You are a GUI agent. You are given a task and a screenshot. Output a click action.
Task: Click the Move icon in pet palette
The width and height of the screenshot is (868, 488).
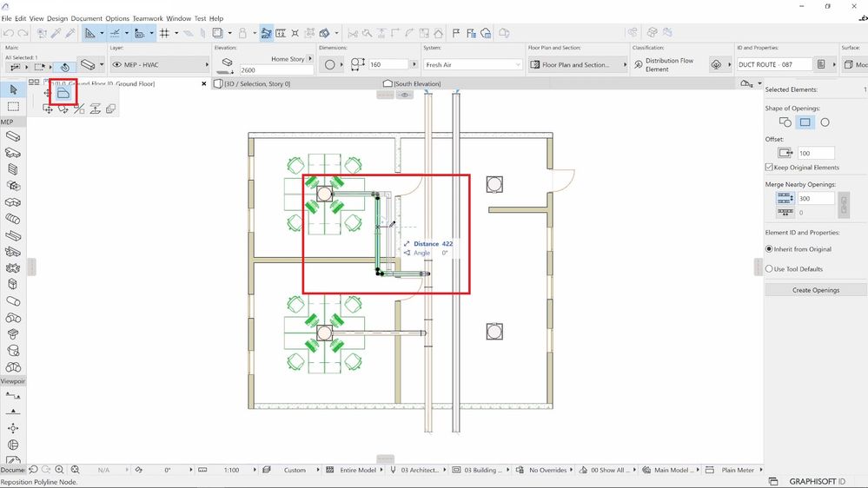[x=48, y=109]
